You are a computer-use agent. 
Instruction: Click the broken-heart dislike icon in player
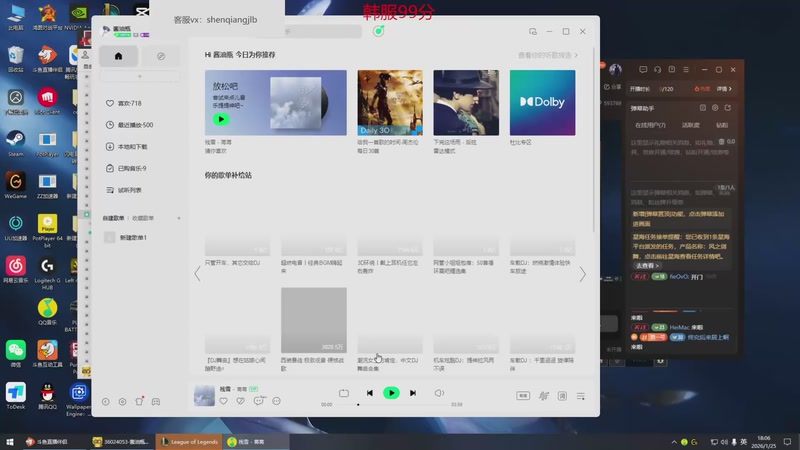point(240,401)
